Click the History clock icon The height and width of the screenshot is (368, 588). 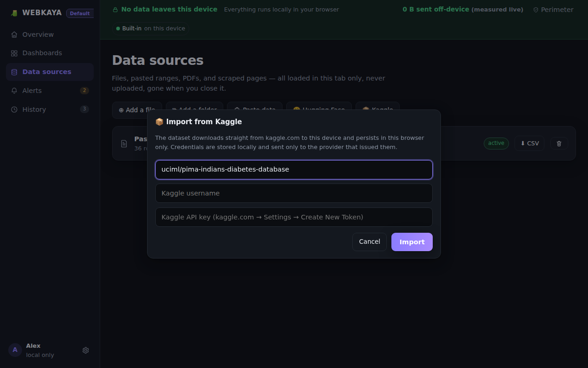(14, 109)
